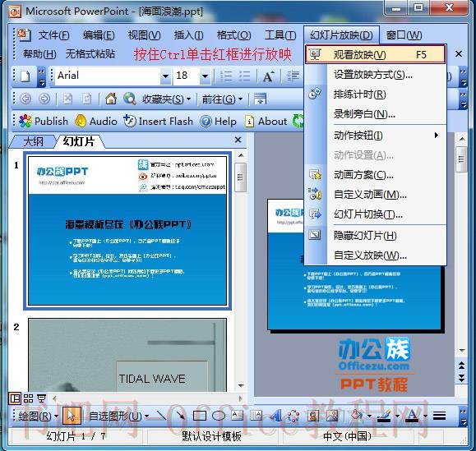Click the font color A swatch
This screenshot has width=476, height=451.
pos(413,416)
